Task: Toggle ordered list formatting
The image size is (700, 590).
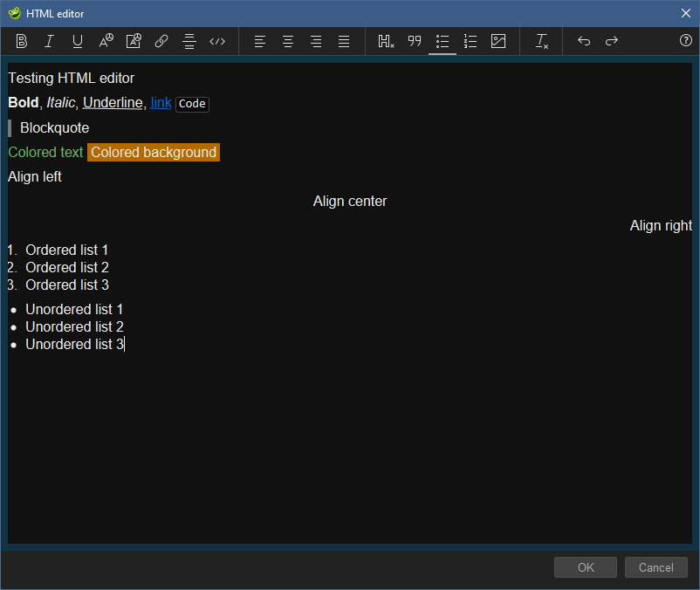Action: [x=470, y=41]
